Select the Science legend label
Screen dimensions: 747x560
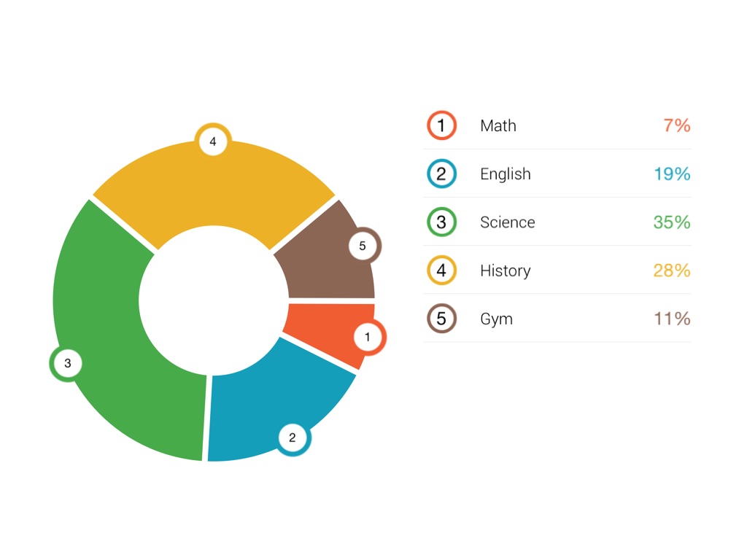coord(508,222)
